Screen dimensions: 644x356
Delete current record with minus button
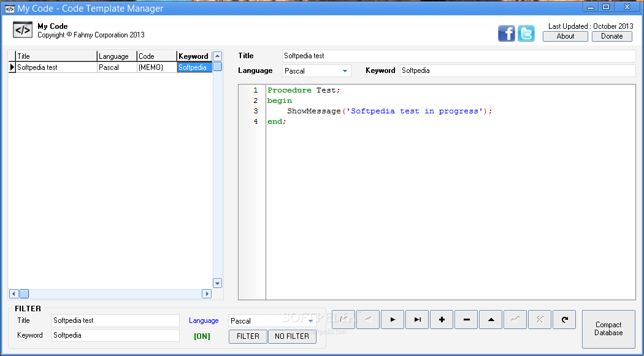point(466,319)
